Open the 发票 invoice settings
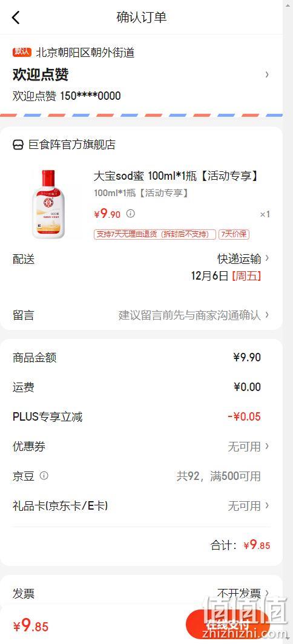293x644 pixels. 142,594
